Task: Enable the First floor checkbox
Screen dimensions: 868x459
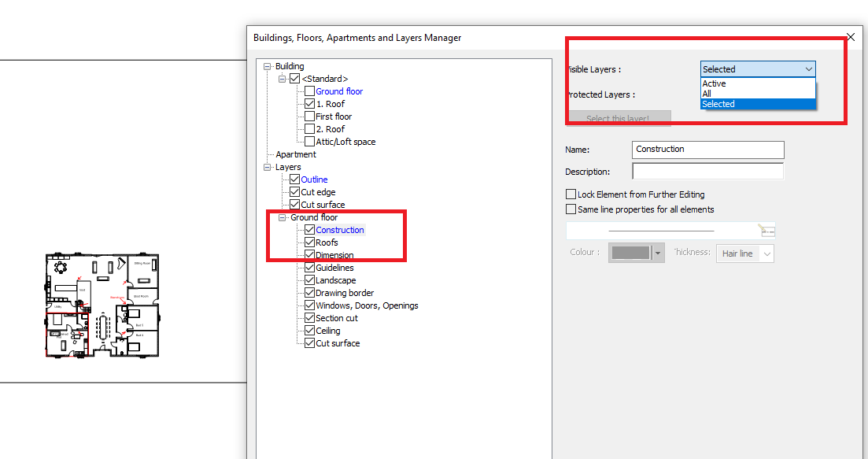Action: pos(310,117)
